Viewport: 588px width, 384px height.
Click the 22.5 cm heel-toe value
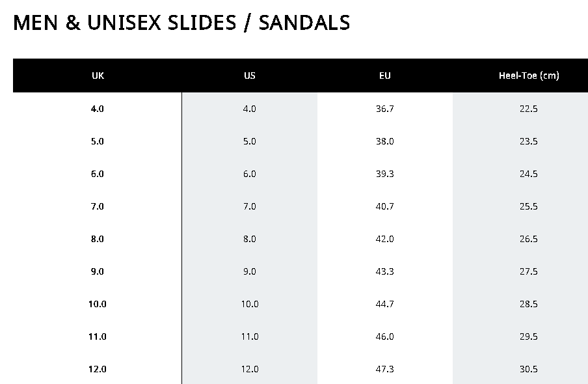(528, 109)
